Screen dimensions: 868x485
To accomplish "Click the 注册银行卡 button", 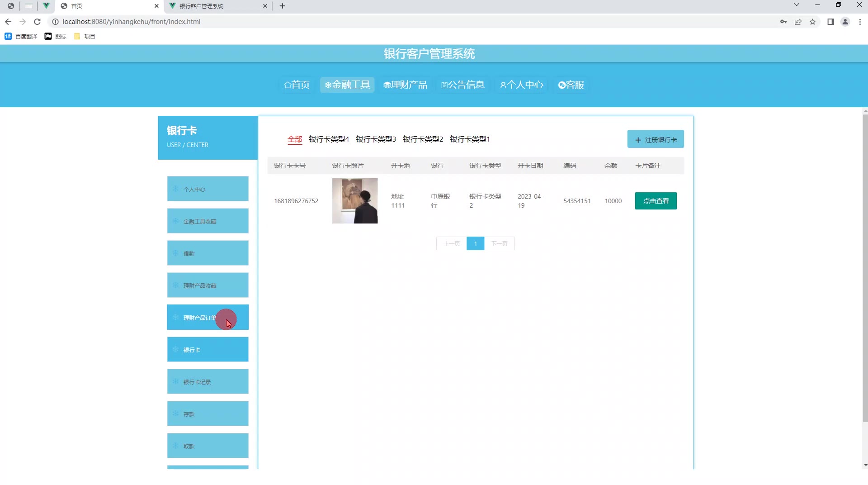I will coord(656,139).
